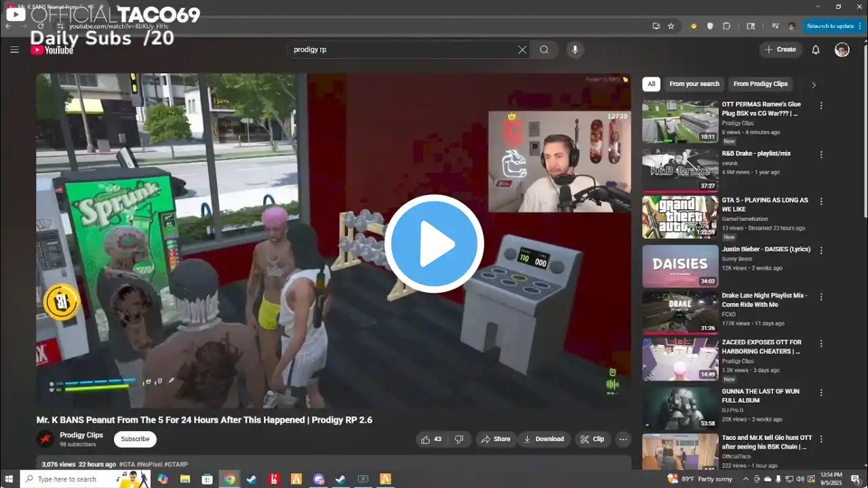
Task: Install the page as an app
Action: point(656,26)
